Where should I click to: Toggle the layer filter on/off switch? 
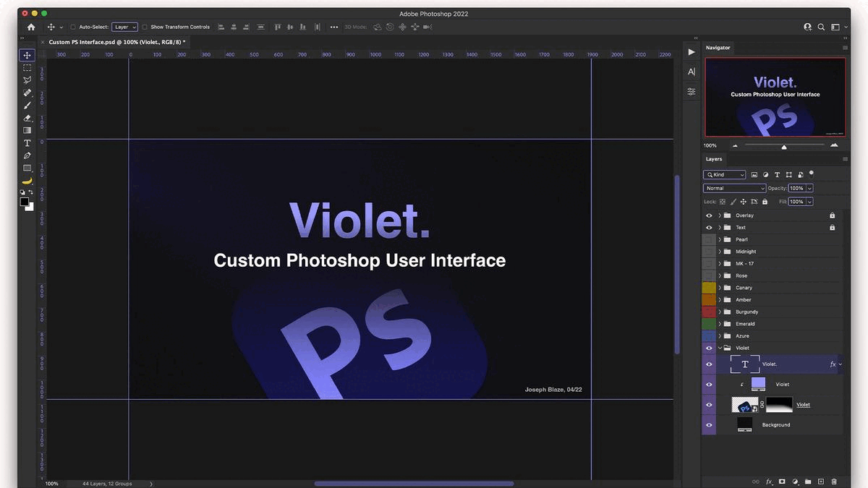pos(812,174)
